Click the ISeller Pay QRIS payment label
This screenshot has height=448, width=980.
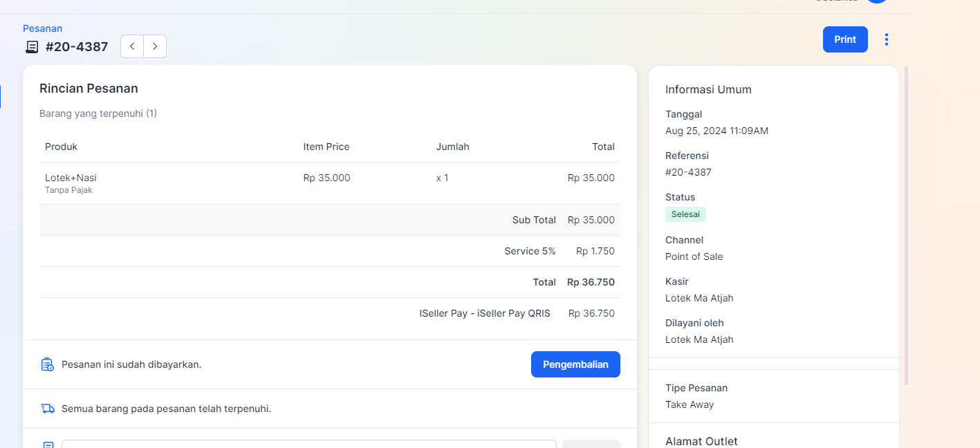(x=485, y=313)
